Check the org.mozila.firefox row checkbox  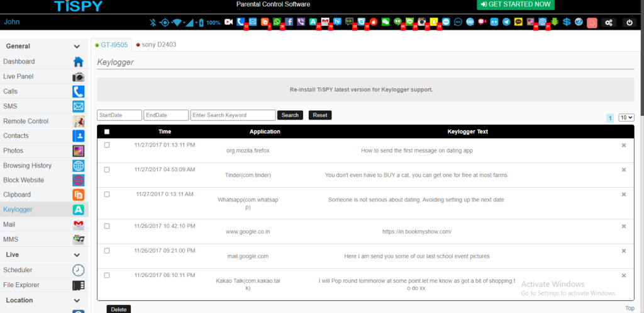coord(107,145)
